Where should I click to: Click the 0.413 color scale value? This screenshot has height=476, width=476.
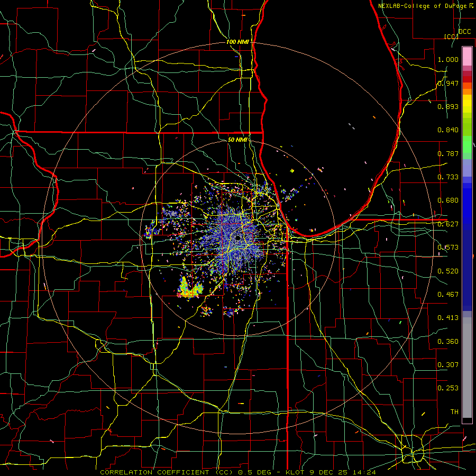[x=448, y=318]
